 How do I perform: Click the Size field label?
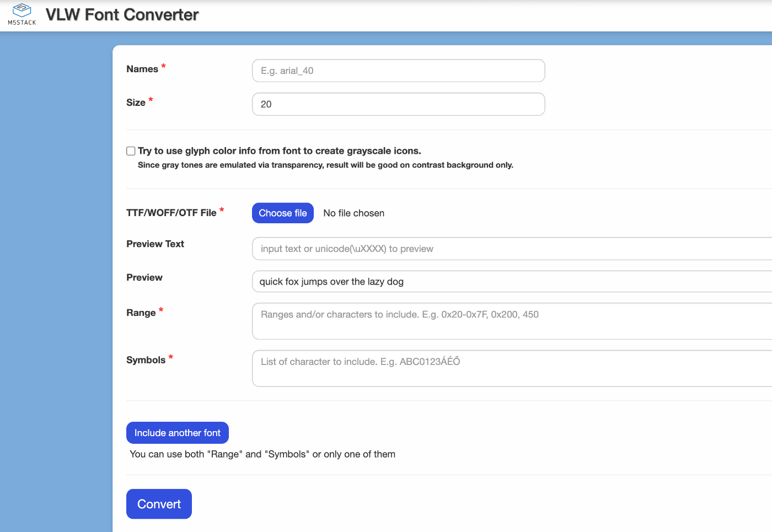(136, 103)
